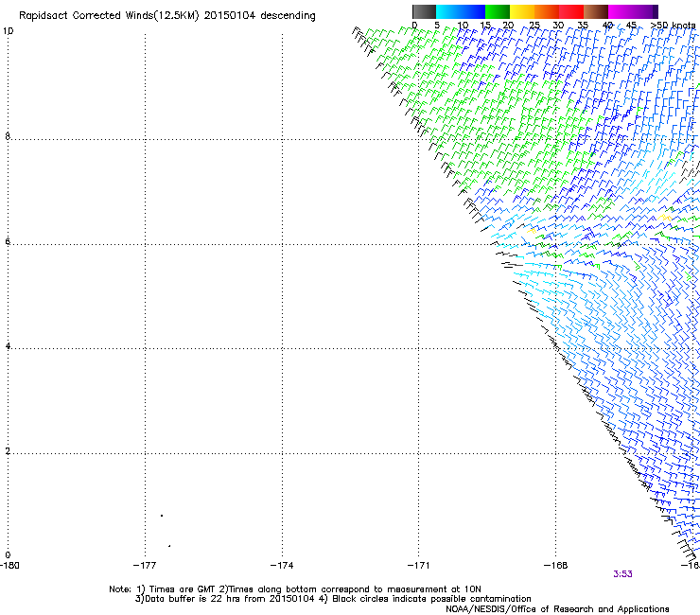
Task: Click the dark purple 45-50 knots swatch
Action: click(646, 11)
